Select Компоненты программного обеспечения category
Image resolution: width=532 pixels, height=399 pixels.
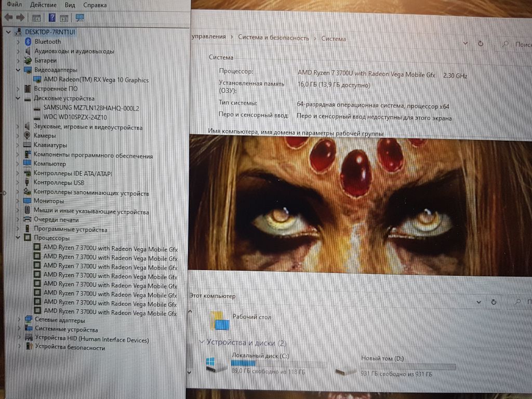tap(93, 156)
